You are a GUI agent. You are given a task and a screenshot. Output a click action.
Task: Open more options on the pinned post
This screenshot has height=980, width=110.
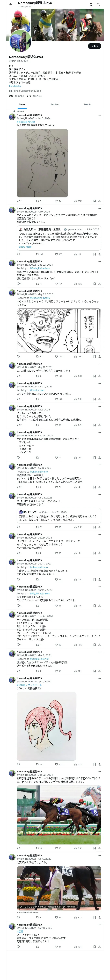[x=99, y=115]
